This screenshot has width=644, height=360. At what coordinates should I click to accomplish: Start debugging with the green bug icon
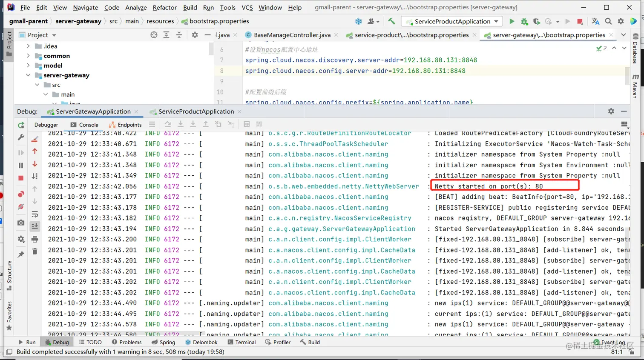[524, 21]
